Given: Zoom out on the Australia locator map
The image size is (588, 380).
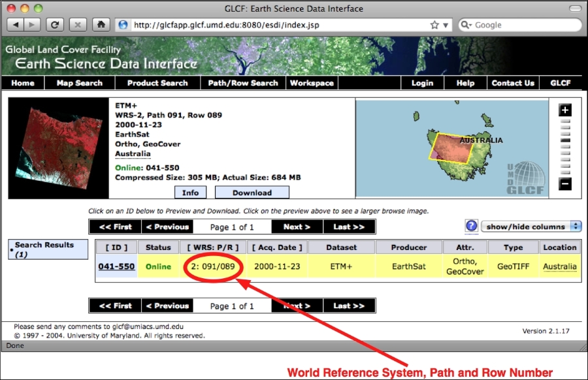Looking at the screenshot, I should 564,185.
